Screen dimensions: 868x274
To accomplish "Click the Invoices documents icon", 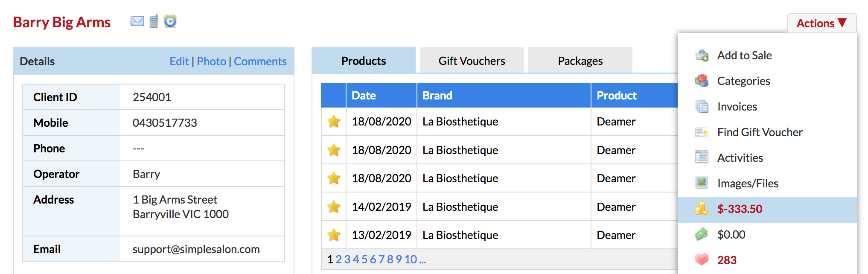I will click(702, 106).
